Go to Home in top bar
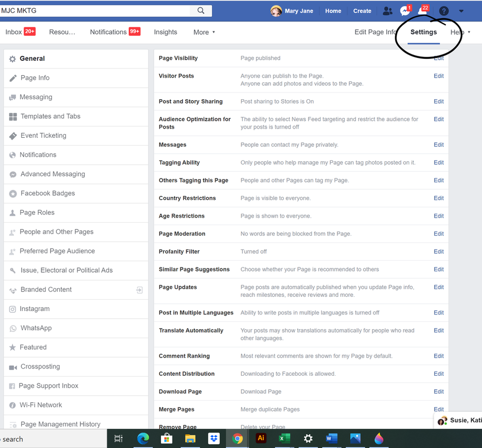 [333, 11]
